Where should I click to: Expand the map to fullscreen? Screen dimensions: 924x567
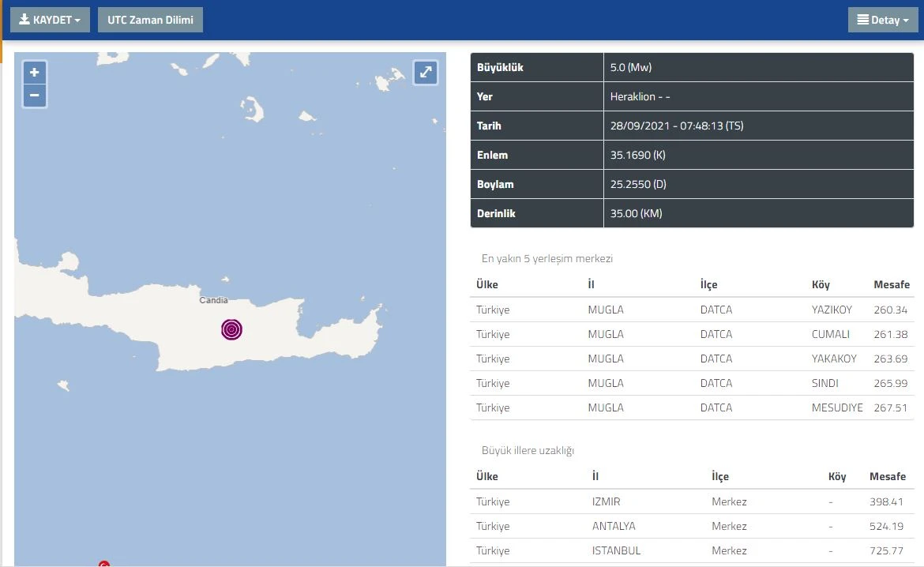[426, 73]
